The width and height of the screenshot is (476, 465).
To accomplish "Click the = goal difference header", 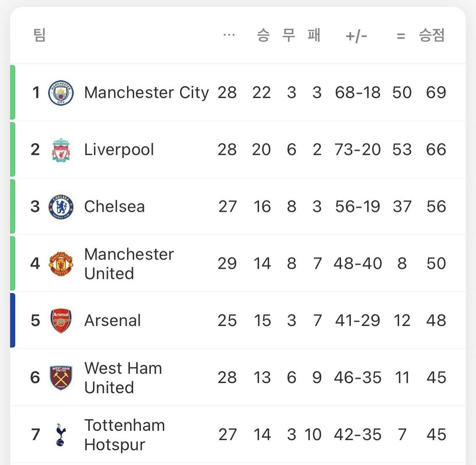I will (401, 36).
